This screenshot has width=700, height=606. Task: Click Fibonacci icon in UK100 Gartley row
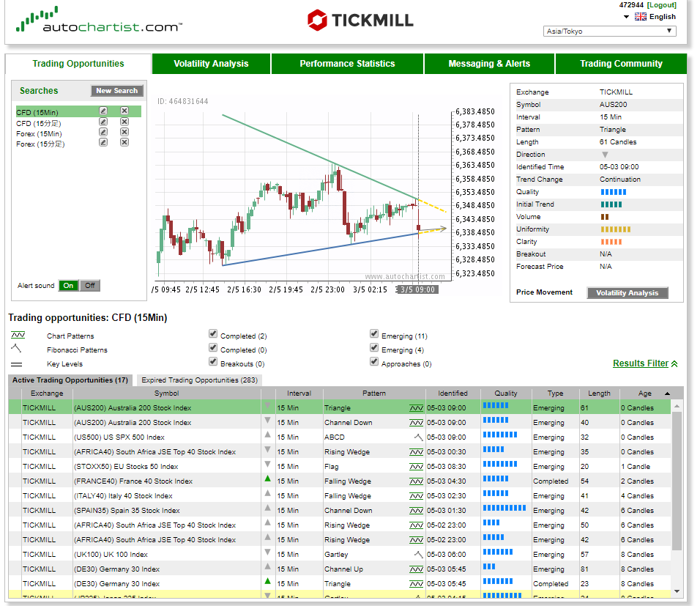pos(418,555)
